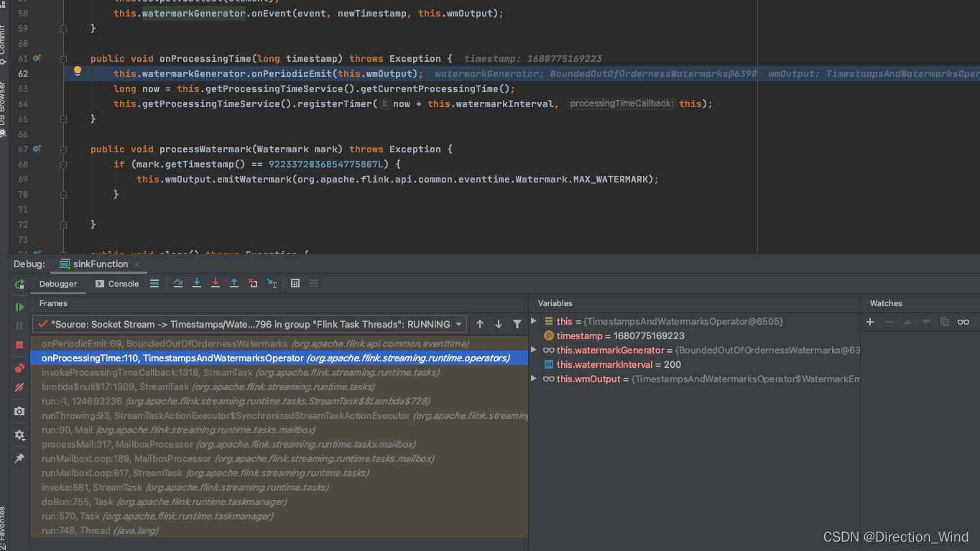Open the Favorites tool window tab
Viewport: 980px width, 551px height.
pos(4,528)
